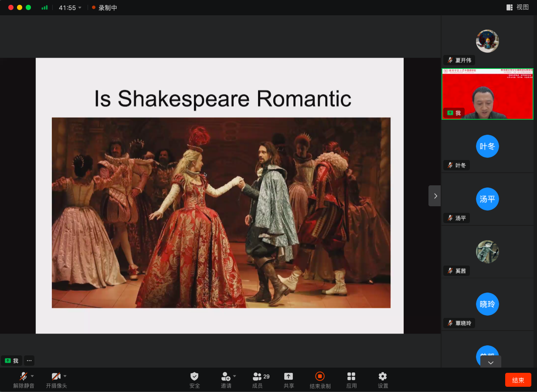
Task: Expand the invite options dropdown arrow
Action: 235,376
